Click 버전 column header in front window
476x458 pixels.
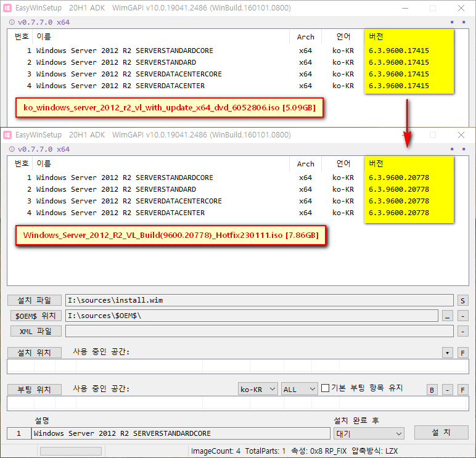pos(409,163)
